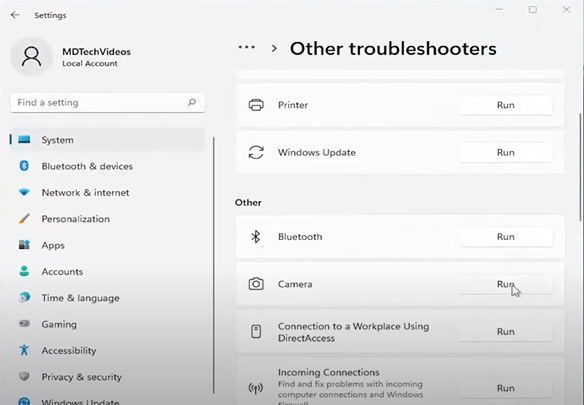
Task: Run the Printer troubleshooter
Action: (x=505, y=105)
